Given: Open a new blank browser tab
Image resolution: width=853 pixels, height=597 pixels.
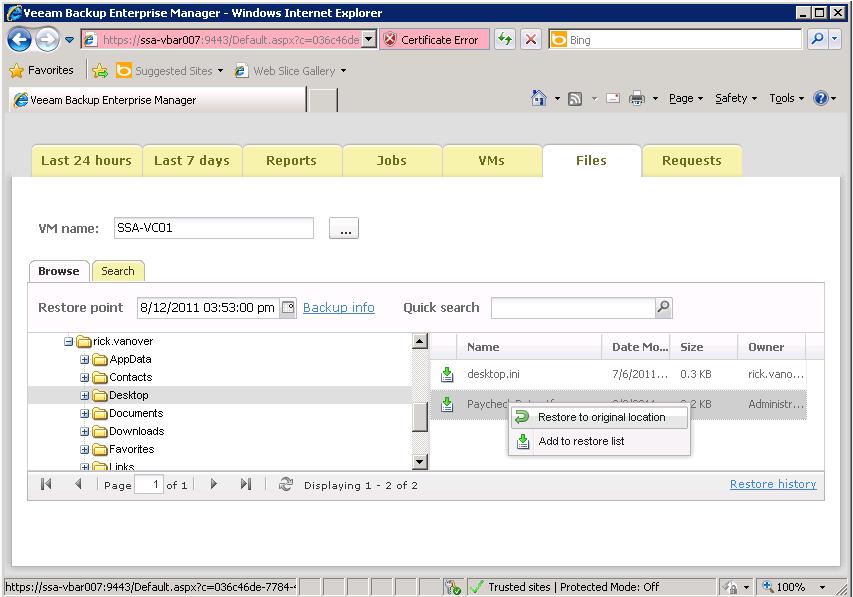Looking at the screenshot, I should [323, 101].
